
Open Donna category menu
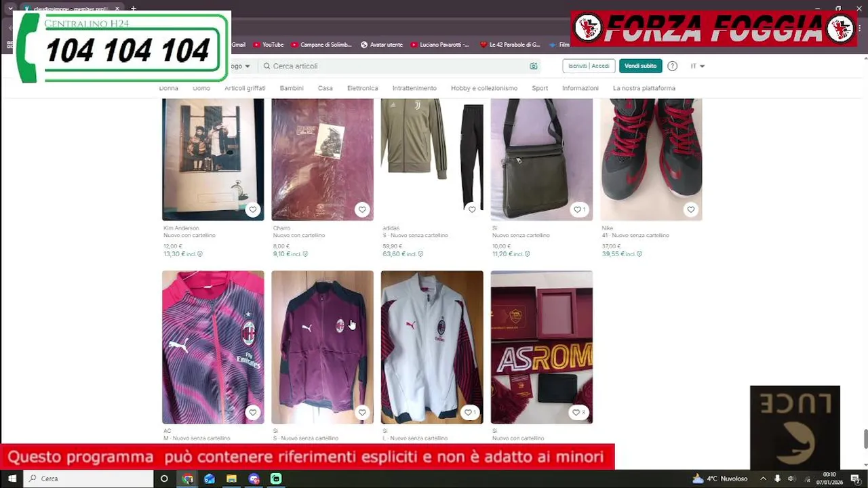point(169,88)
